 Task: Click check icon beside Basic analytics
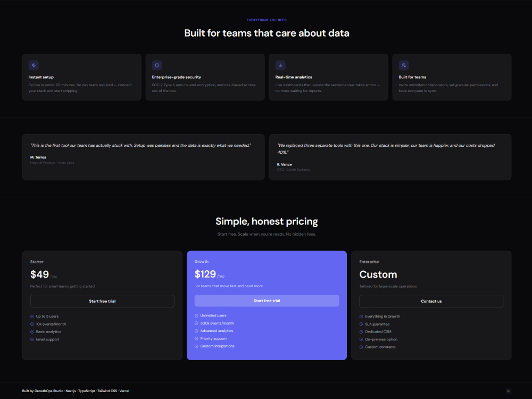[x=32, y=332]
